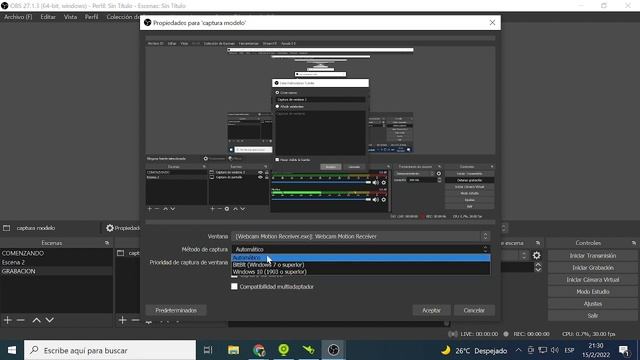Reset with the Predeterminados button

pyautogui.click(x=176, y=310)
